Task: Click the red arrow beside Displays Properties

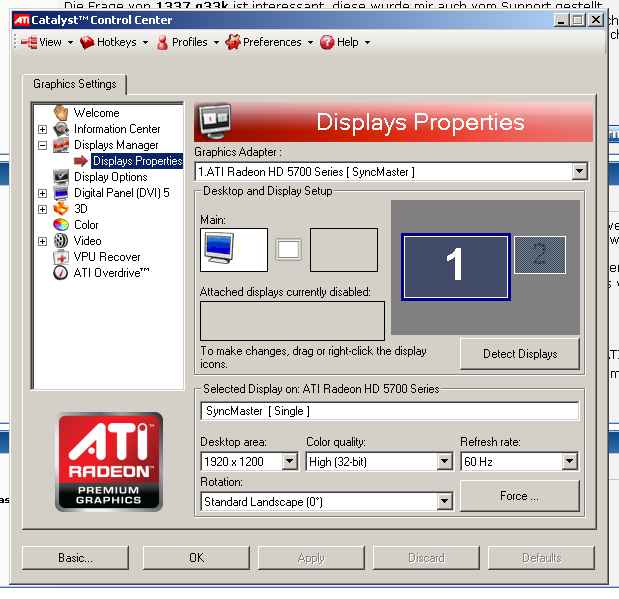Action: [81, 161]
